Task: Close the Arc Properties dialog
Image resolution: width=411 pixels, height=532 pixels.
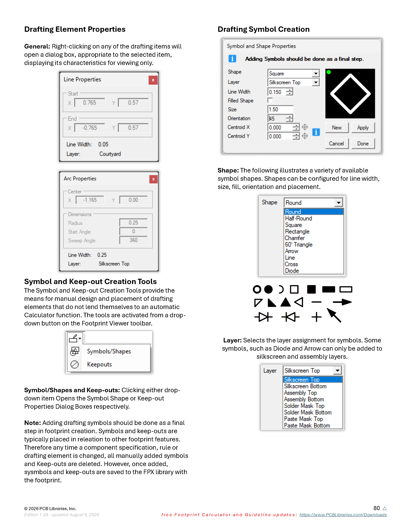Action: click(153, 179)
